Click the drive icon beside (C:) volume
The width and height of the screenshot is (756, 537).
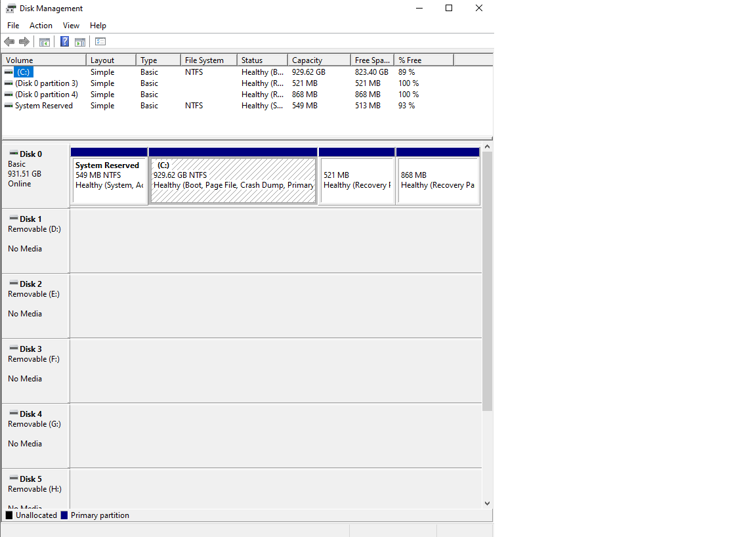9,72
